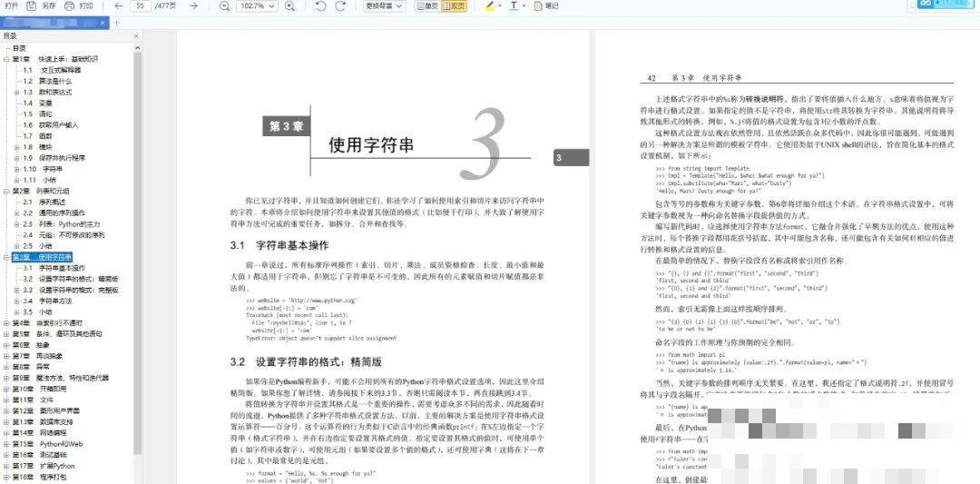Image resolution: width=980 pixels, height=484 pixels.
Task: Open section 2.4 元组：不可修改的序列
Action: pyautogui.click(x=64, y=235)
